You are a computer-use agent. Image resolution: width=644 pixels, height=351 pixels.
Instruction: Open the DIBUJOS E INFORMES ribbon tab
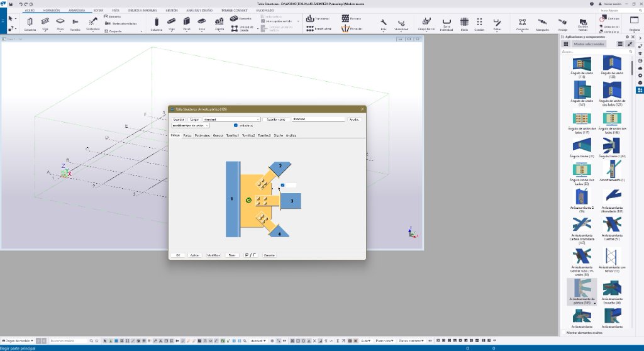coord(143,10)
